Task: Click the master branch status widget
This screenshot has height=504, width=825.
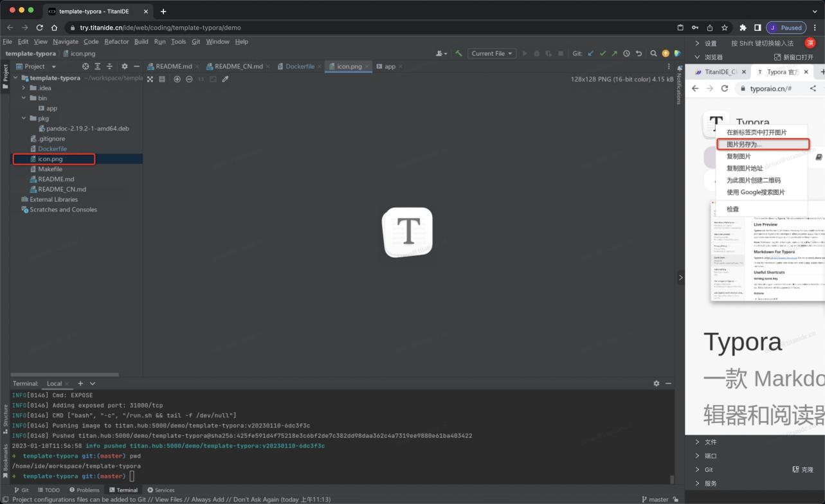Action: (x=655, y=499)
